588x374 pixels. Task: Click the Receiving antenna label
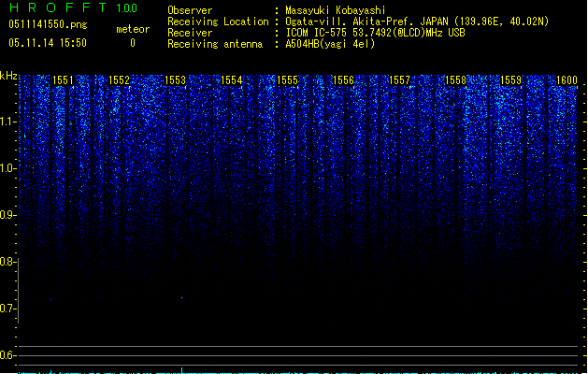(215, 44)
